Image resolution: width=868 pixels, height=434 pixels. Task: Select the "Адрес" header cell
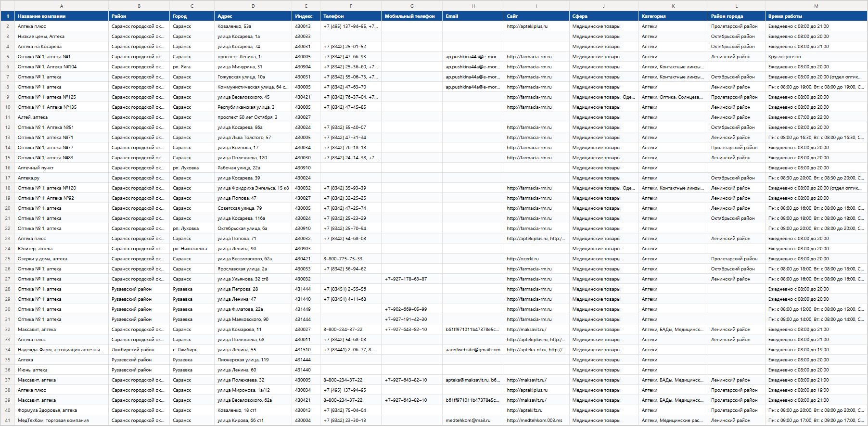253,16
